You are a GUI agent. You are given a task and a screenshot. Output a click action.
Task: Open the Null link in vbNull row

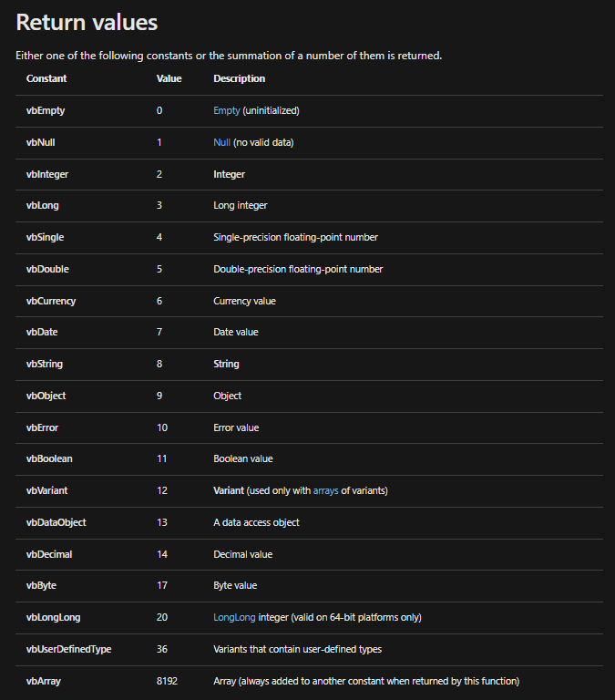221,142
